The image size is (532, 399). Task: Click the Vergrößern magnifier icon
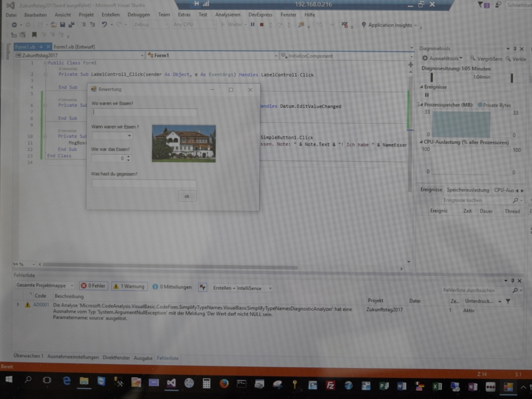tap(472, 59)
